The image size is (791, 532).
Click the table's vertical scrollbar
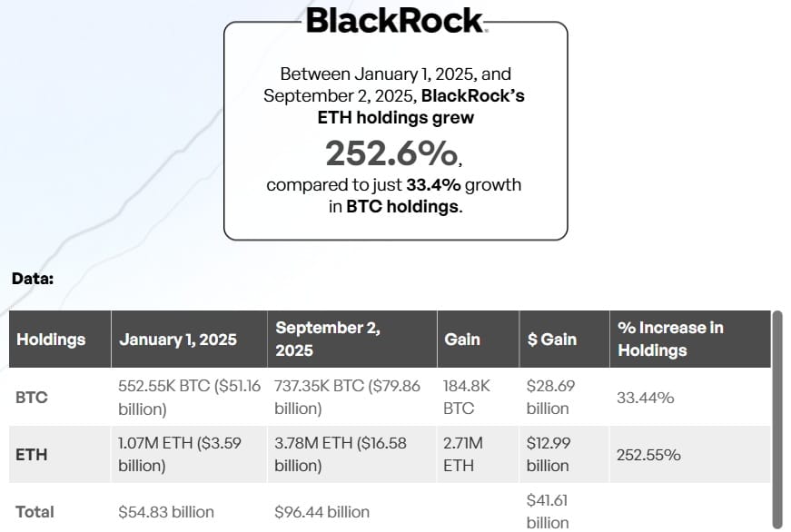776,418
